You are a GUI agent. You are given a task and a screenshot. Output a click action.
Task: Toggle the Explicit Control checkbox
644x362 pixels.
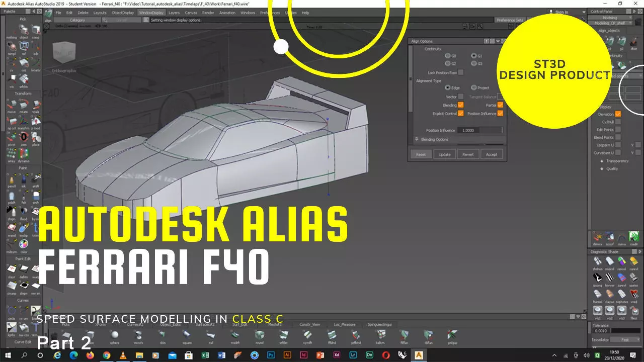point(460,113)
